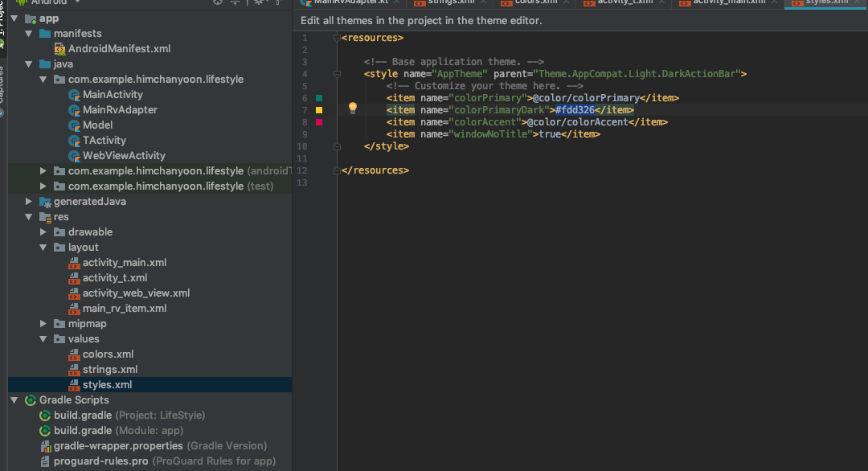The height and width of the screenshot is (471, 868).
Task: Click the strings.xml file icon in values
Action: pos(74,370)
